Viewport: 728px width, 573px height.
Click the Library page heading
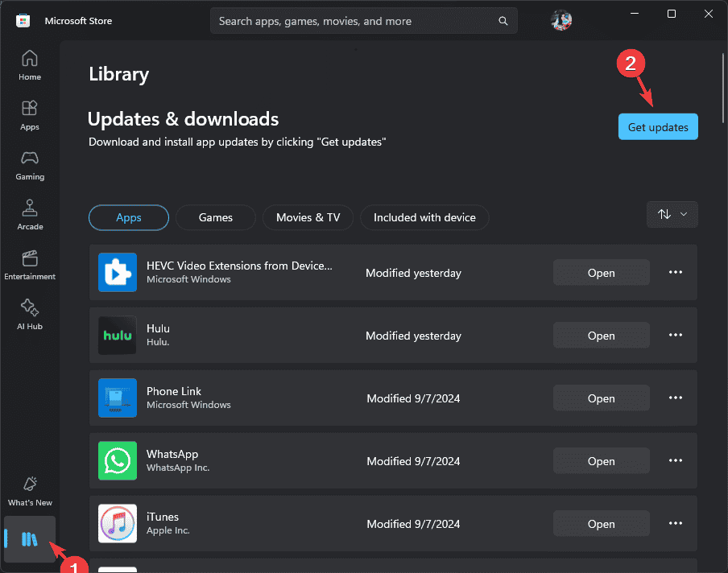click(119, 74)
